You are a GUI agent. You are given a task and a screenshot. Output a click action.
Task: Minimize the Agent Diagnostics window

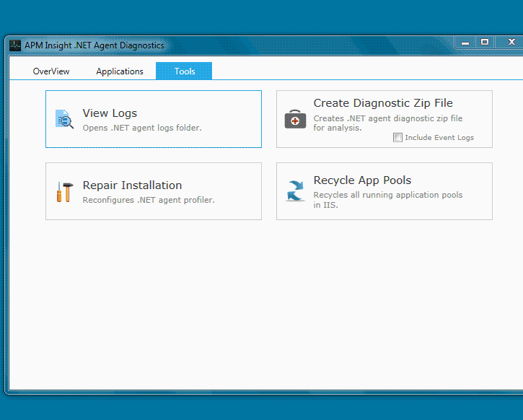tap(465, 43)
